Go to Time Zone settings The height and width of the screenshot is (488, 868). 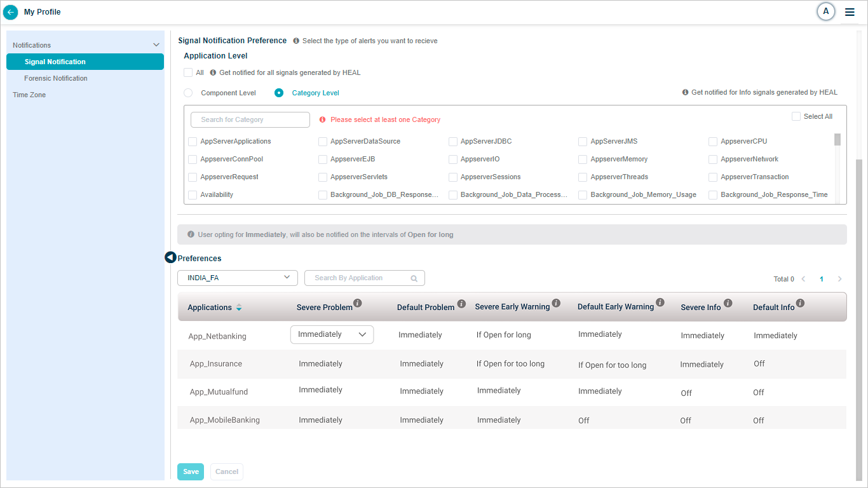tap(29, 95)
